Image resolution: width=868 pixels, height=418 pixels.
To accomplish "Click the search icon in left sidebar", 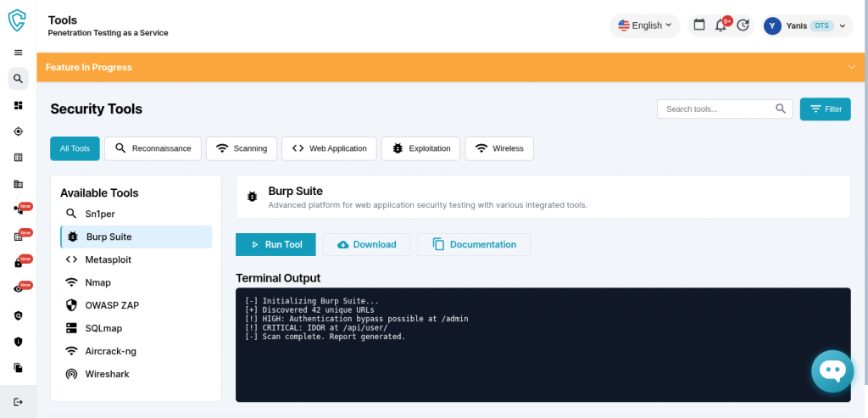I will coord(19,79).
